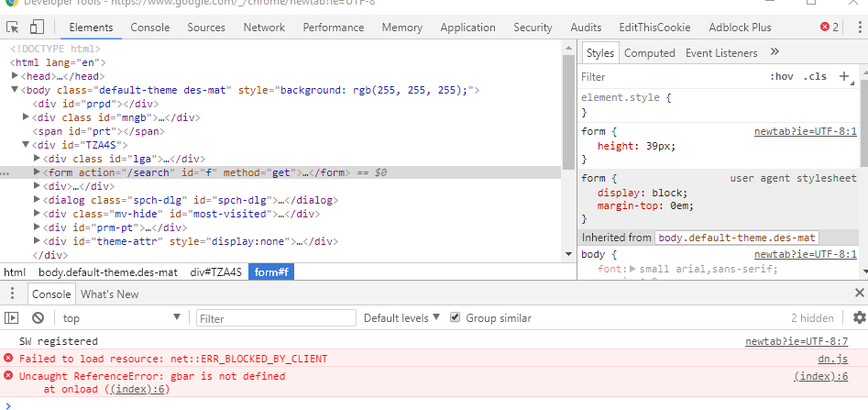
Task: Activate the inspect element picker icon
Action: pos(12,28)
